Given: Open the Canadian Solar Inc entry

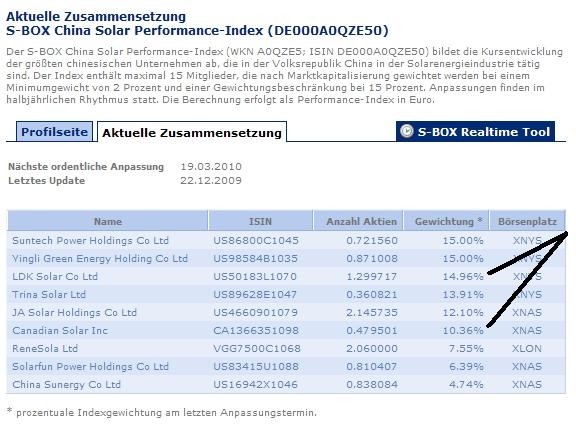Looking at the screenshot, I should (x=60, y=331).
